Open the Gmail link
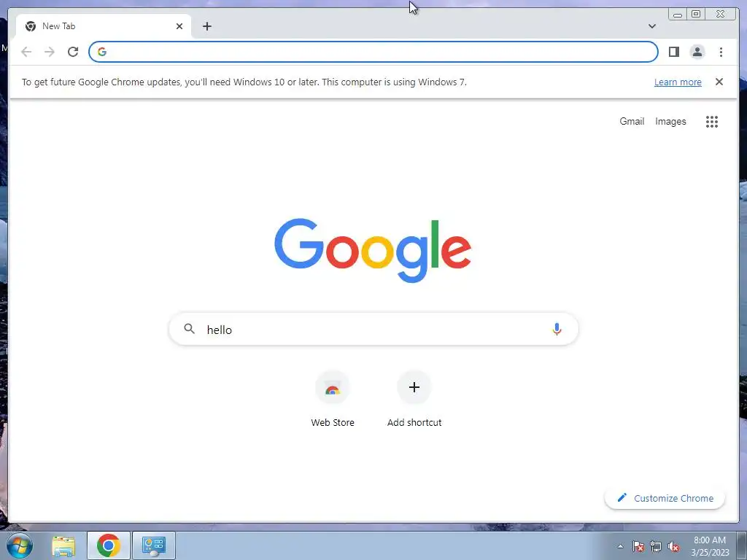 [x=632, y=122]
